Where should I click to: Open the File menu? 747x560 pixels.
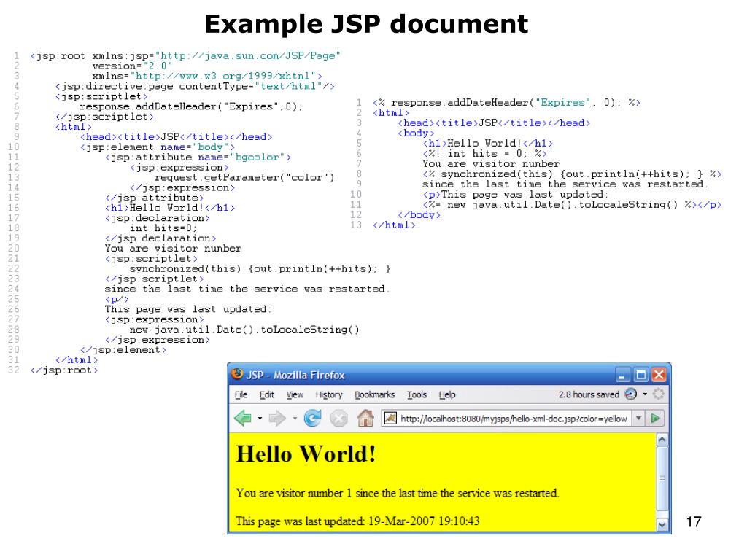pos(240,394)
